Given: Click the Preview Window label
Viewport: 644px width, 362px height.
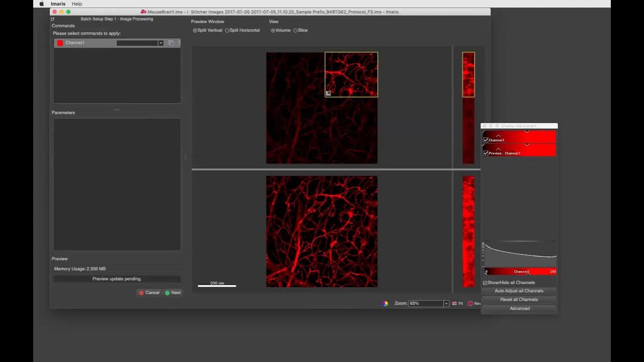Looking at the screenshot, I should click(208, 22).
